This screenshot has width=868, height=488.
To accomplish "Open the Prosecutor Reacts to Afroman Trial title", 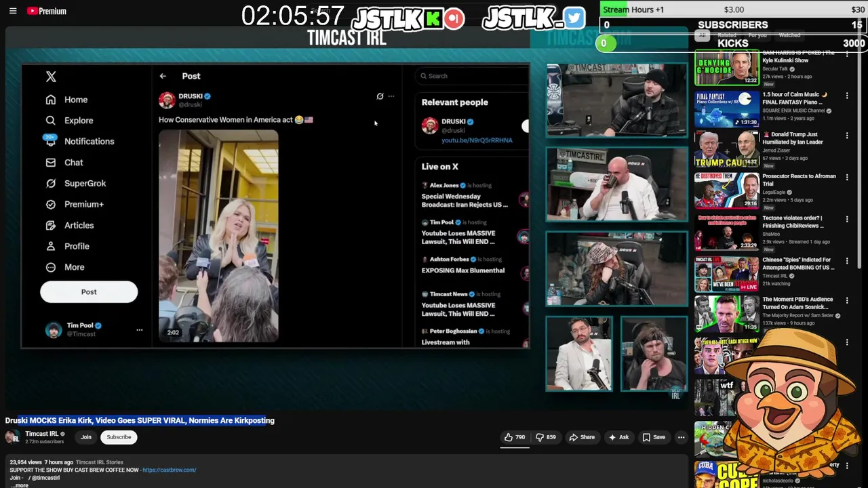I will coord(799,180).
